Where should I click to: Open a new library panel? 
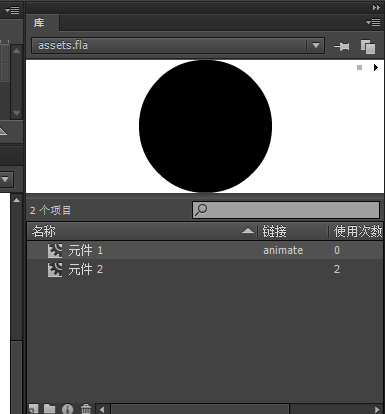pyautogui.click(x=368, y=46)
